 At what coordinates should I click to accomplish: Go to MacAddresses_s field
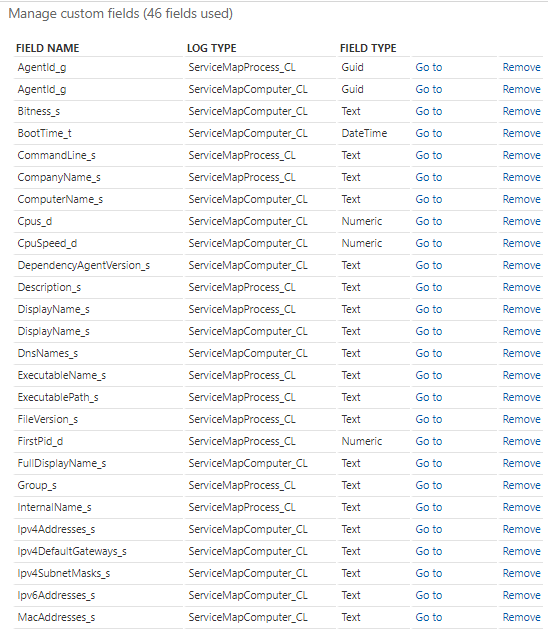coord(429,617)
